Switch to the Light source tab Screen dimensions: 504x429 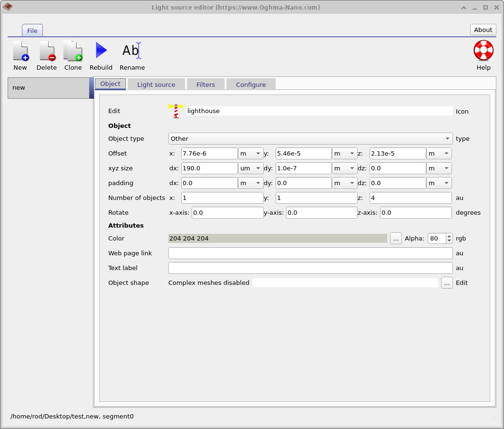coord(156,84)
